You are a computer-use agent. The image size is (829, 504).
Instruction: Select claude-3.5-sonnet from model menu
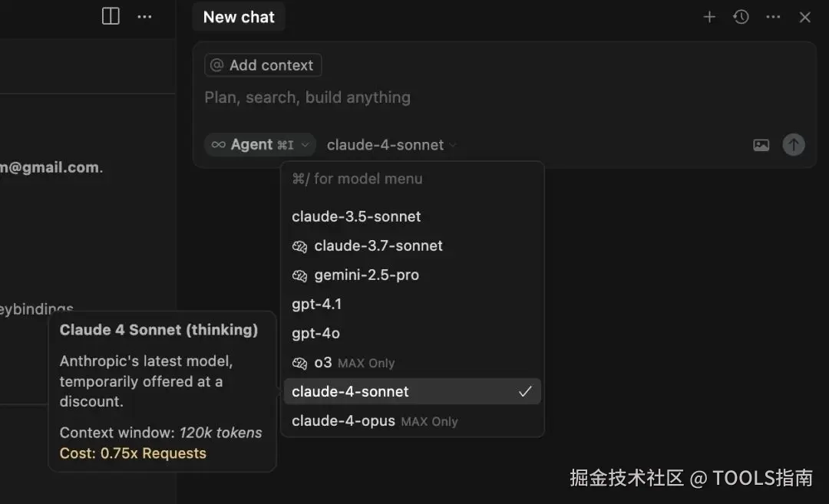(356, 216)
